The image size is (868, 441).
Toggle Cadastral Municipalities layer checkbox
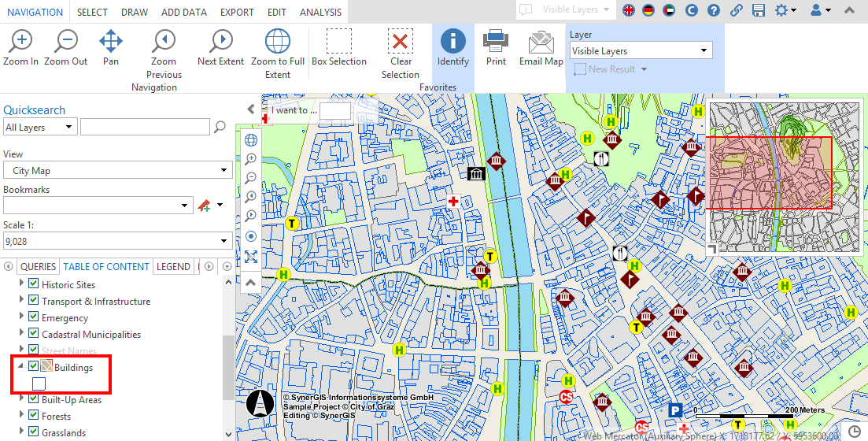(33, 334)
